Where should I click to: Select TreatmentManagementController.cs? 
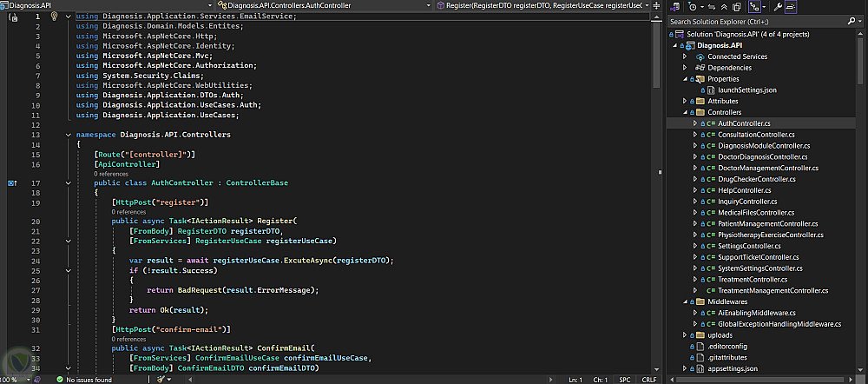(773, 290)
